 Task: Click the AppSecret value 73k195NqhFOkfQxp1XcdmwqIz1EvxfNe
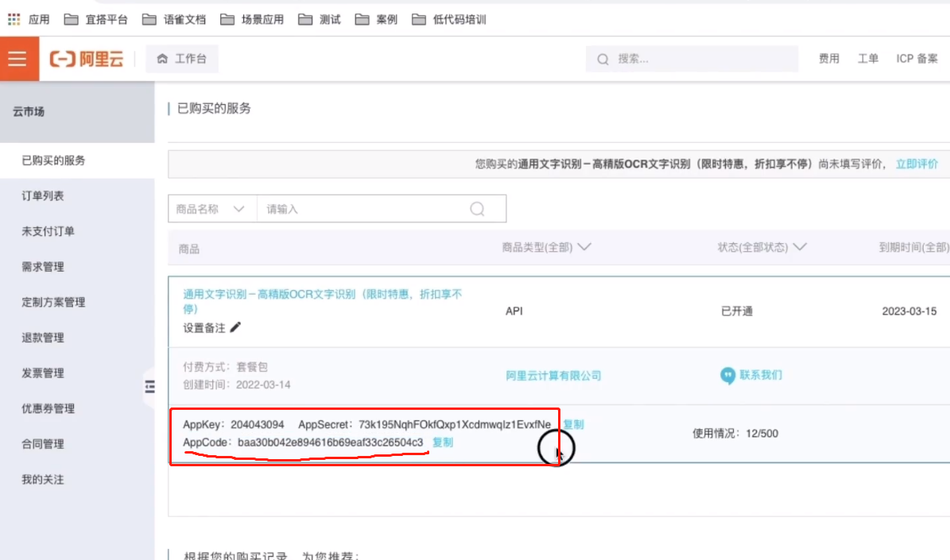click(455, 424)
